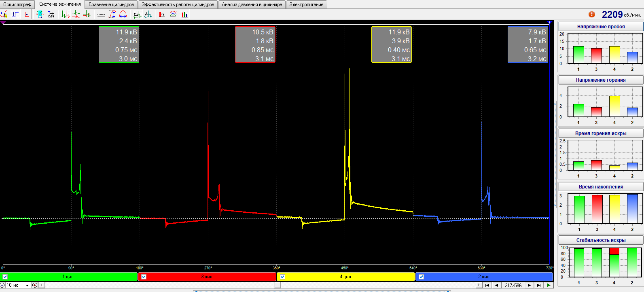
Task: Select the falling edge trigger icon
Action: (x=26, y=15)
